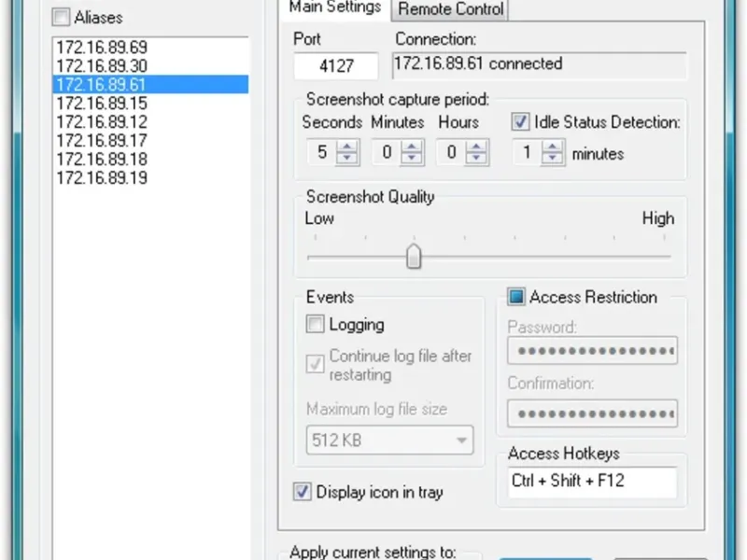Decrease the idle detection minutes value
This screenshot has height=560, width=747.
(553, 158)
